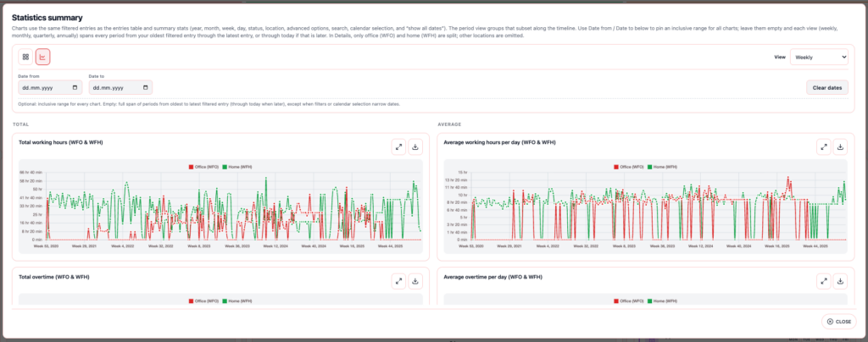This screenshot has width=868, height=342.
Task: Download the Total overtime chart
Action: click(x=415, y=281)
